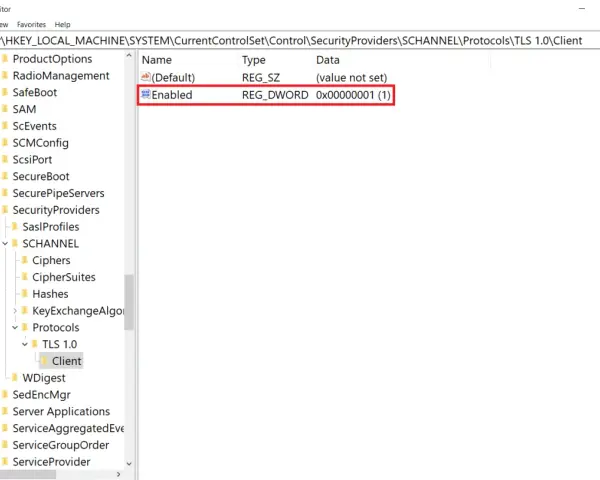Click the Hashes folder icon
600x480 pixels.
pyautogui.click(x=25, y=294)
